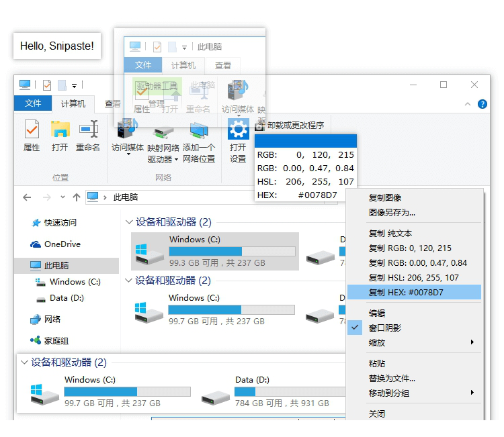Open Settings (打开设置) gear icon

pos(238,129)
